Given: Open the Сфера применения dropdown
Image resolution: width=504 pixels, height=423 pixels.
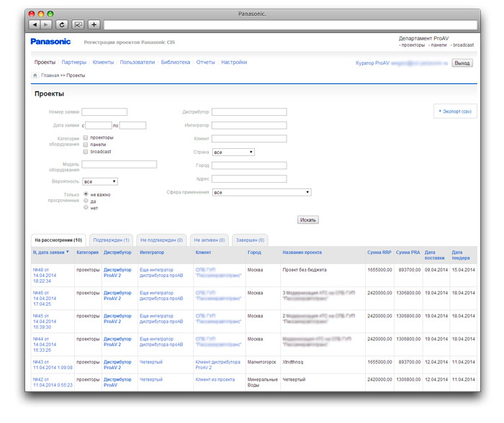Looking at the screenshot, I should (261, 193).
